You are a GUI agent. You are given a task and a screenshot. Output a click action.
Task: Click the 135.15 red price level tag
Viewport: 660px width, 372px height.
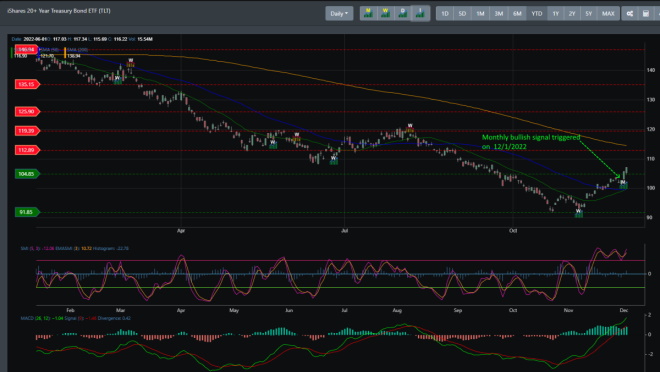click(27, 84)
